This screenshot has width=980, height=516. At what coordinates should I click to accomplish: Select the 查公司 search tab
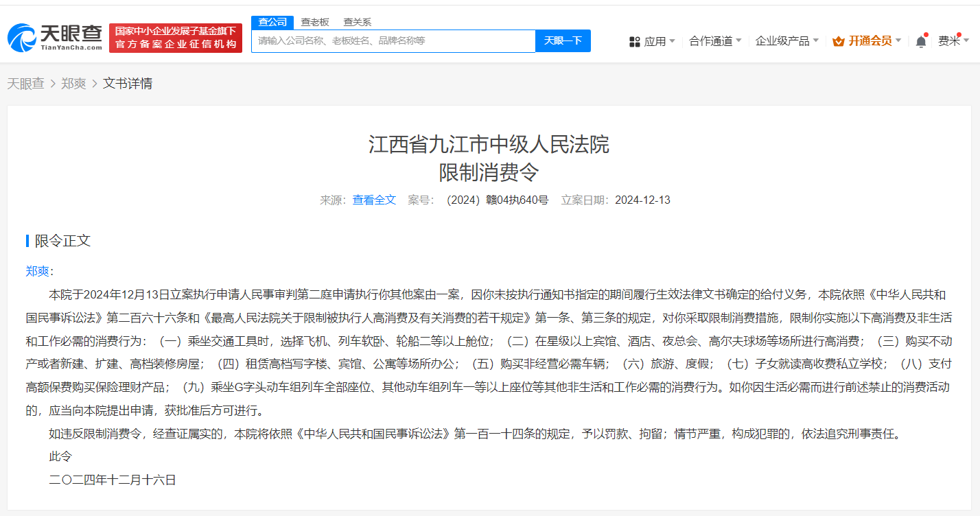pos(272,22)
